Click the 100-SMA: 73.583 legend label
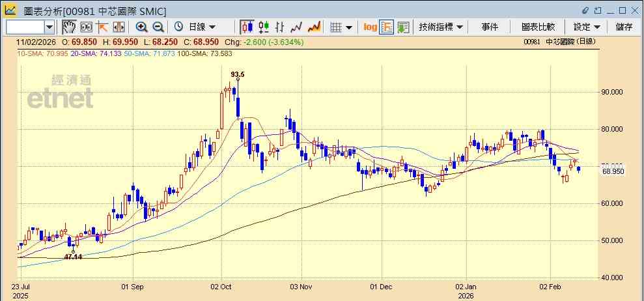The image size is (644, 301). click(x=205, y=53)
